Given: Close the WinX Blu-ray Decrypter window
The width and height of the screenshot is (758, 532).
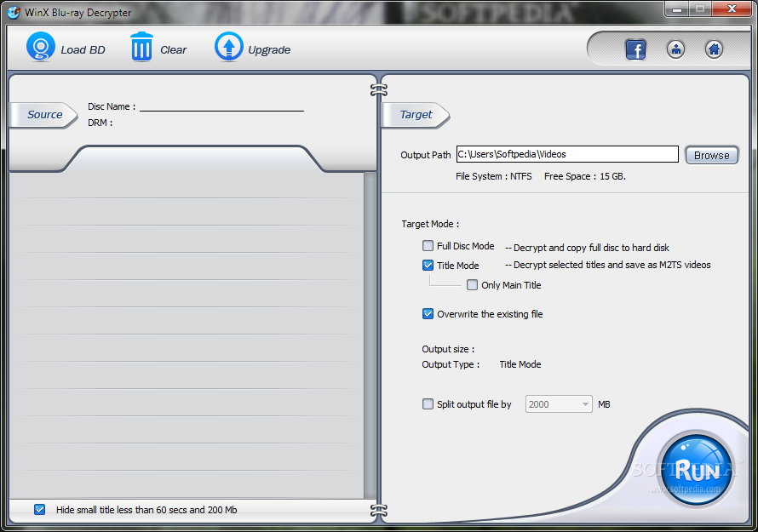Looking at the screenshot, I should [732, 9].
